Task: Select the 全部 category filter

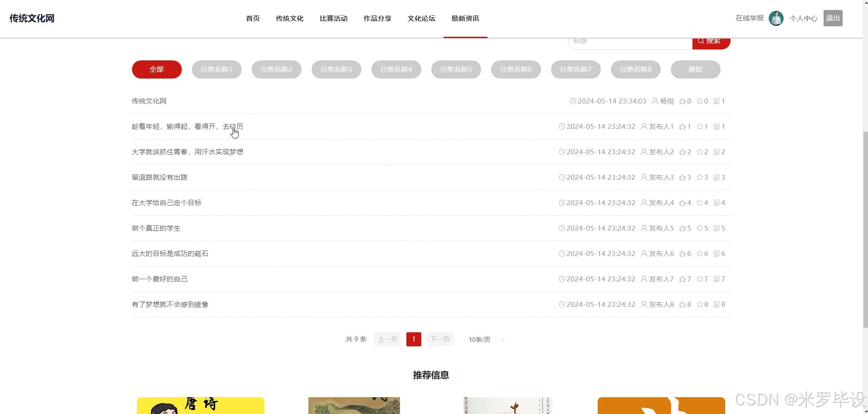Action: tap(156, 69)
